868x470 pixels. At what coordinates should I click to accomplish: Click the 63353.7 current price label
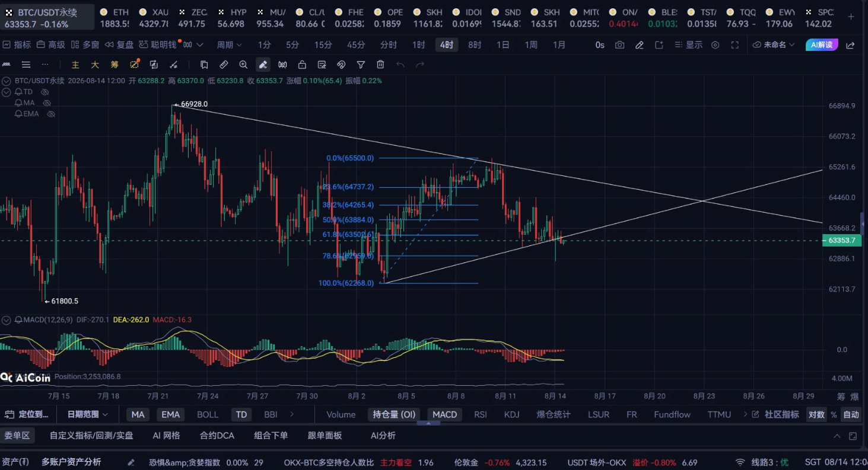[x=842, y=240]
